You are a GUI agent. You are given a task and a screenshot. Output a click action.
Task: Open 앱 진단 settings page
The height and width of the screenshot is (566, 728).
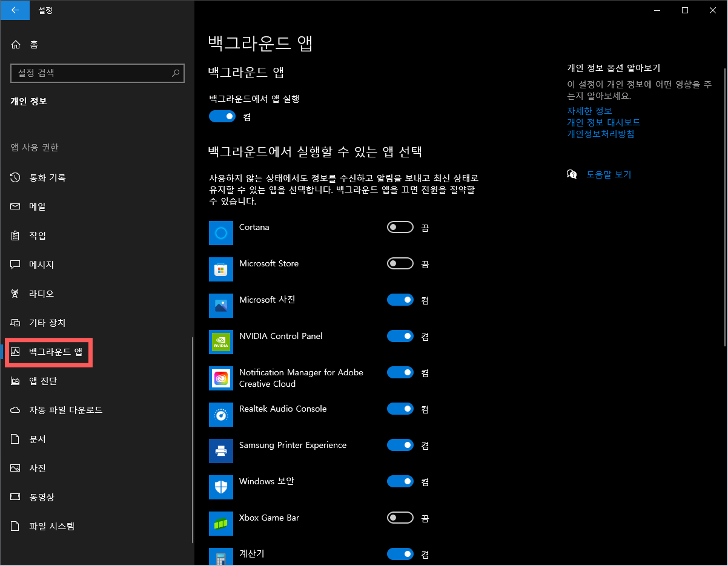[x=97, y=381]
